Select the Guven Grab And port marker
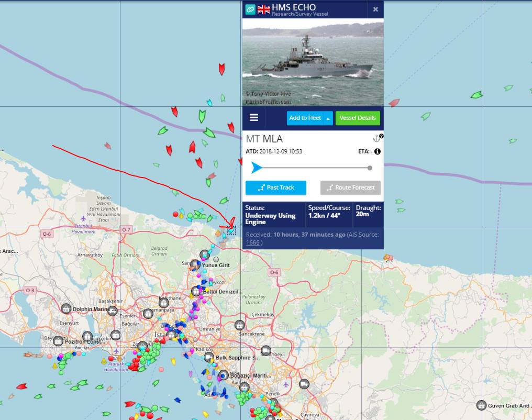The image size is (532, 420). [481, 405]
